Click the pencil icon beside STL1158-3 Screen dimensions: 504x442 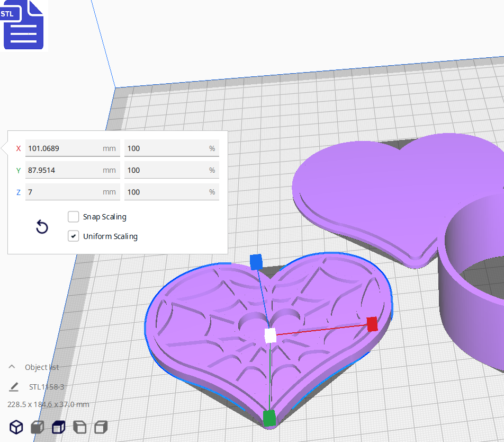(x=14, y=387)
